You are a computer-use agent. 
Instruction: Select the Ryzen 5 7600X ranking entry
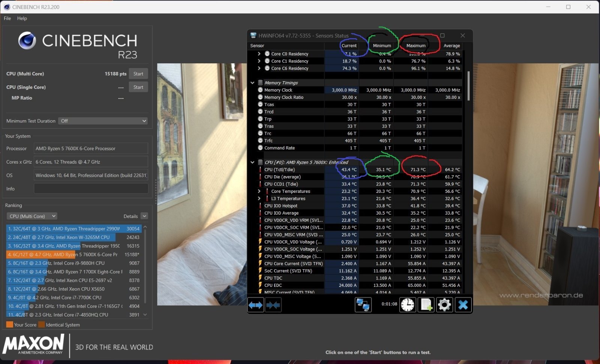(73, 254)
